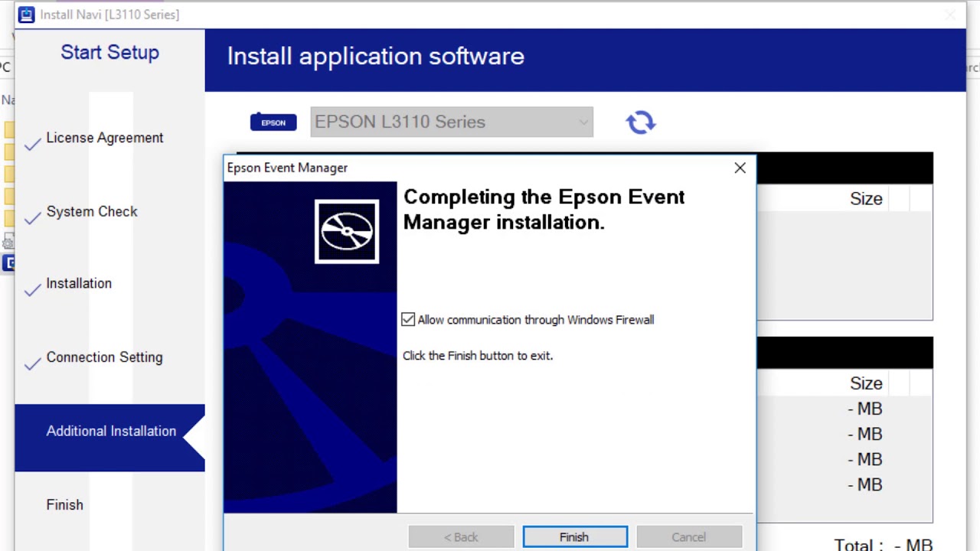The height and width of the screenshot is (551, 980).
Task: Click the disabled Back button
Action: (x=461, y=537)
